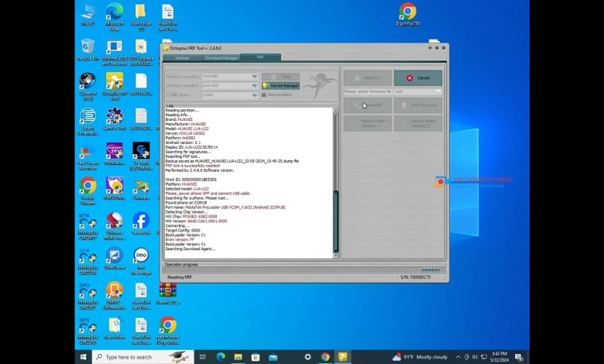This screenshot has width=604, height=364.
Task: Switch to the Download Manager tab
Action: (x=221, y=58)
